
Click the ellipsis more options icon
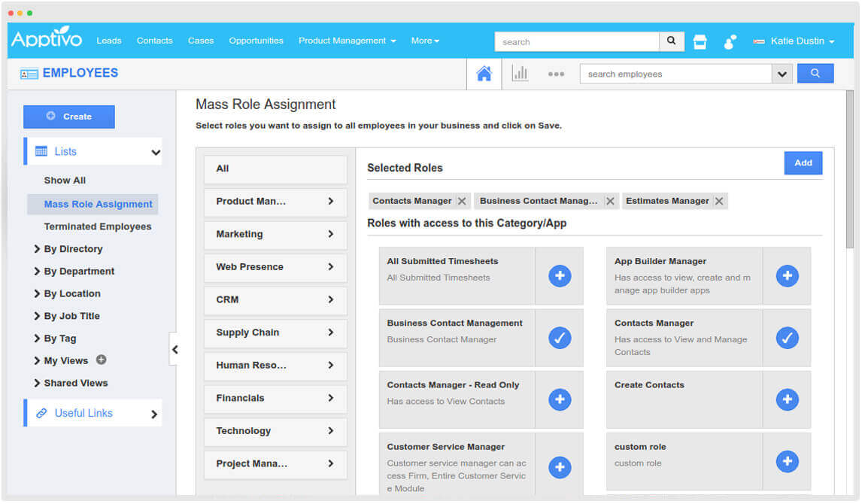556,73
